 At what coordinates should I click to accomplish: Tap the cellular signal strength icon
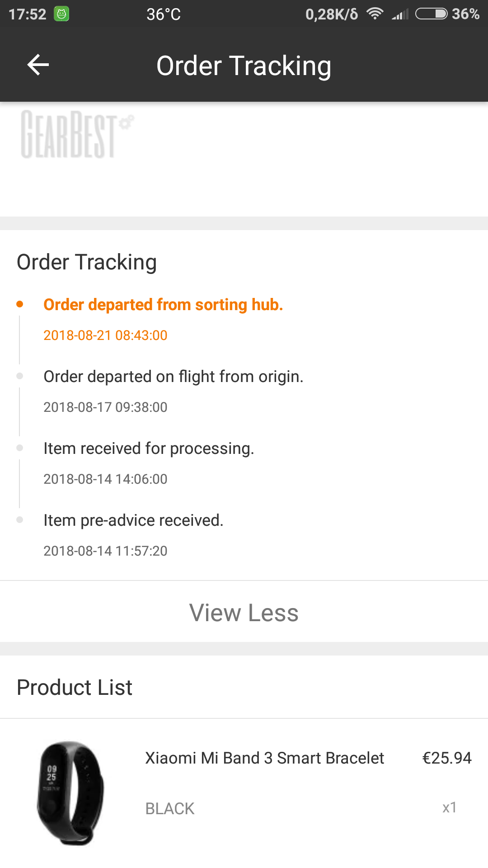[400, 14]
